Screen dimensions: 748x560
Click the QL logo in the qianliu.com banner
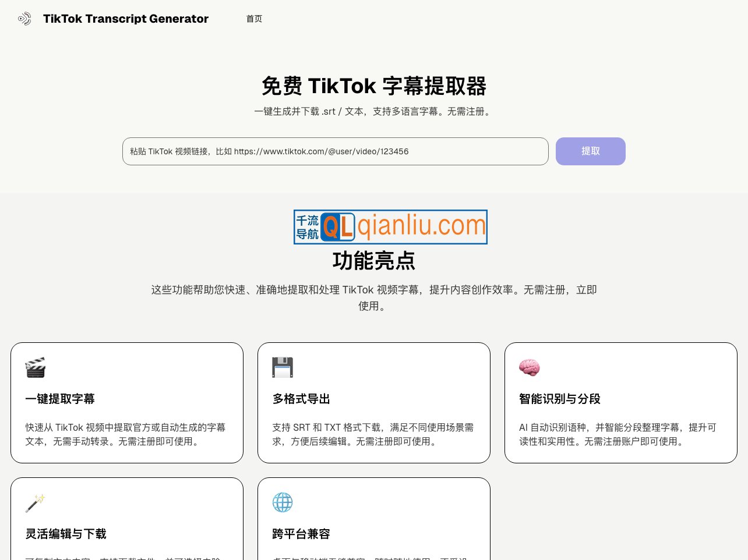[x=339, y=227]
